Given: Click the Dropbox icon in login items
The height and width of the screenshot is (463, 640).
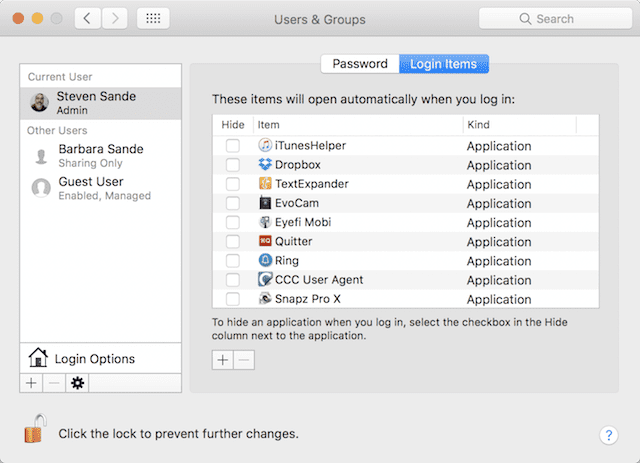Looking at the screenshot, I should tap(265, 165).
